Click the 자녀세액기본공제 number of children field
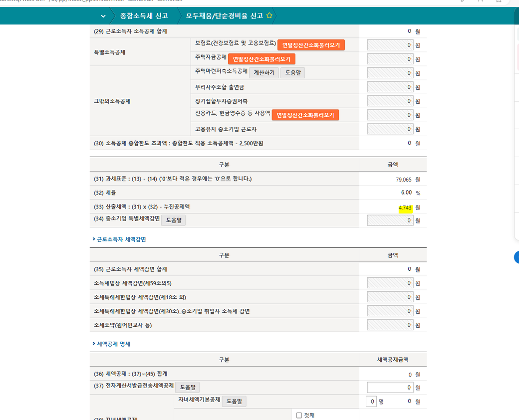 click(371, 402)
